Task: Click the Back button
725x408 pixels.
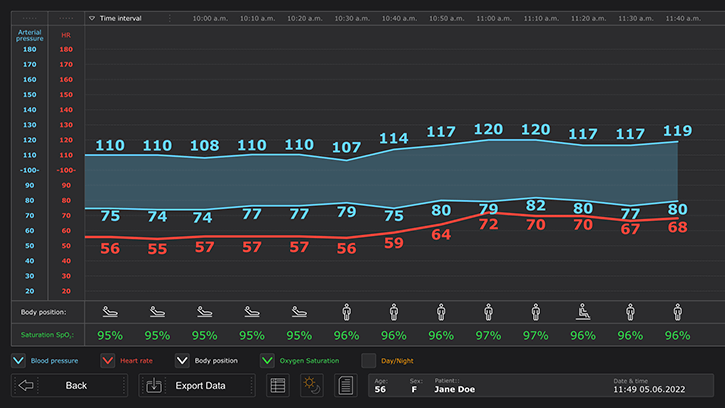Action: coord(68,385)
